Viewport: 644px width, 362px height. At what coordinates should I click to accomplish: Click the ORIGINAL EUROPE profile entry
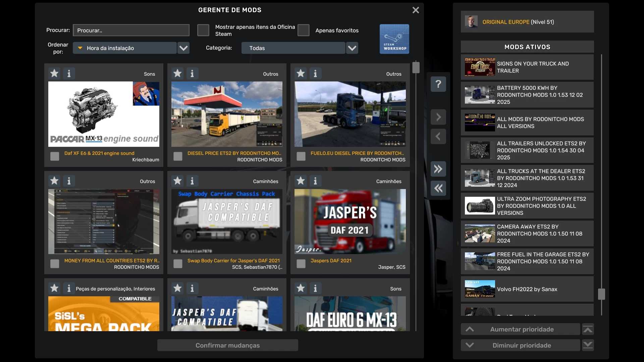pyautogui.click(x=527, y=22)
